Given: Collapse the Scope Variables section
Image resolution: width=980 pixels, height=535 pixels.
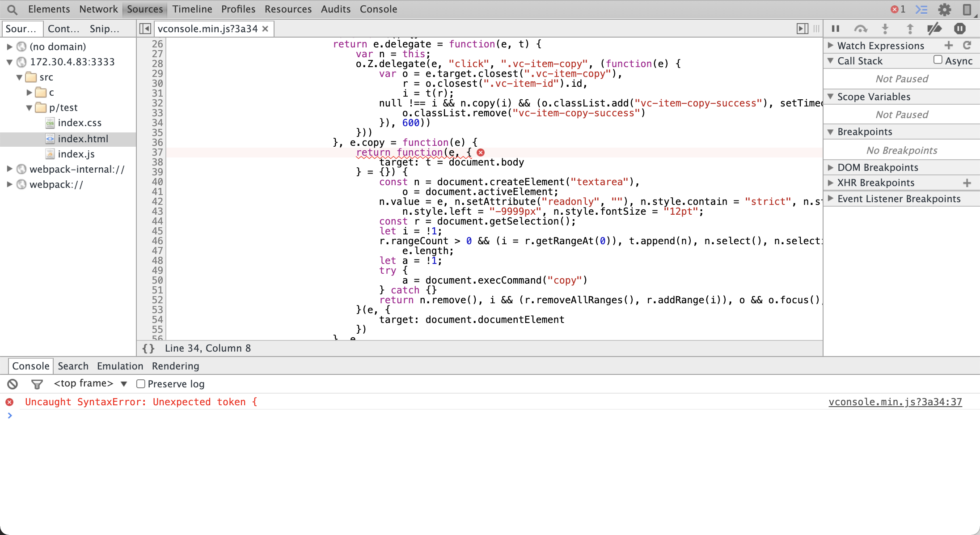Looking at the screenshot, I should (830, 96).
